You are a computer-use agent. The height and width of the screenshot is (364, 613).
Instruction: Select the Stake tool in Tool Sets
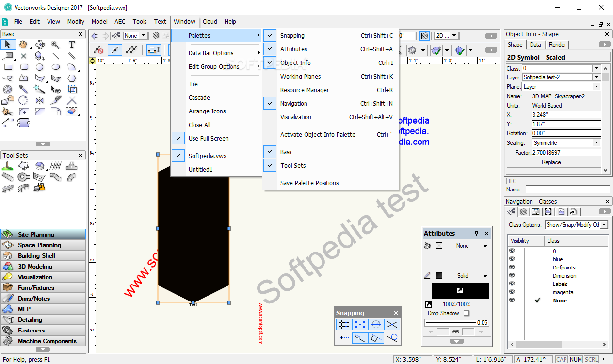tap(8, 166)
